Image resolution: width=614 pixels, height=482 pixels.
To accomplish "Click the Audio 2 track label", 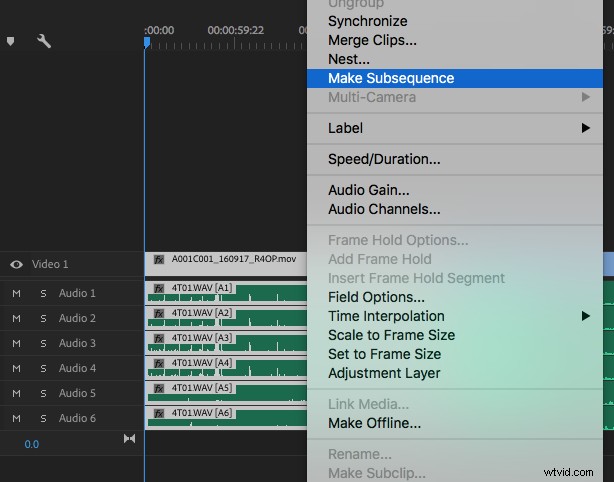I will (77, 318).
